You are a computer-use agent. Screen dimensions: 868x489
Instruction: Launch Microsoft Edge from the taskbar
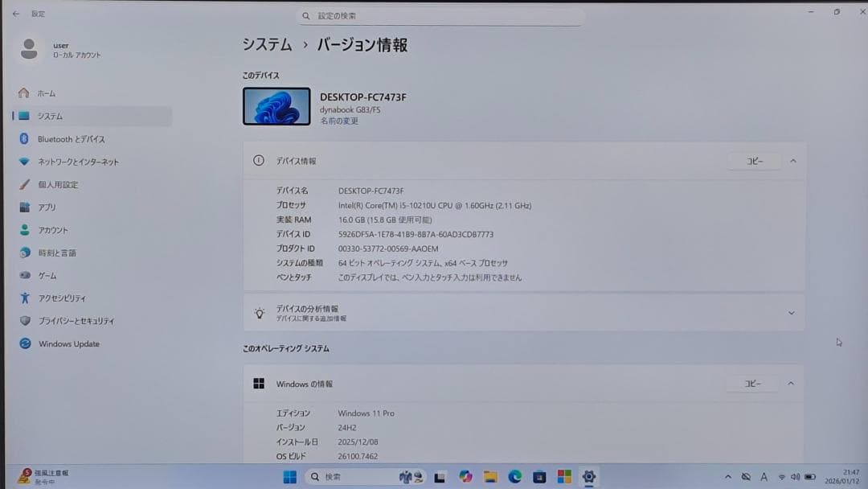point(517,477)
